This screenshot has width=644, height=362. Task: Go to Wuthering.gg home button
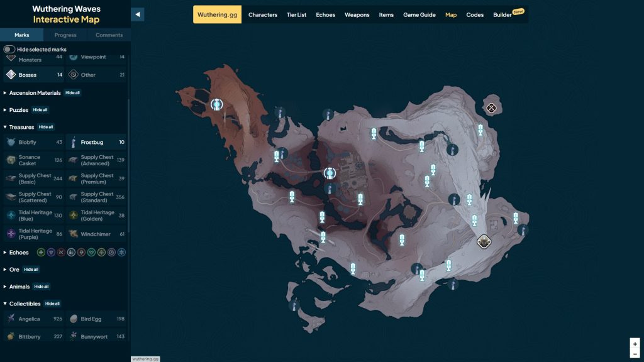point(217,15)
